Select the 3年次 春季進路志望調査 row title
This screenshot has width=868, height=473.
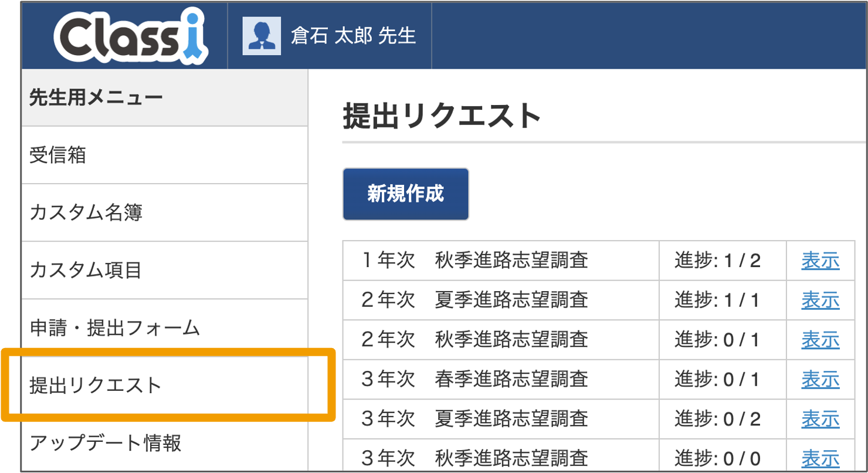(x=475, y=379)
